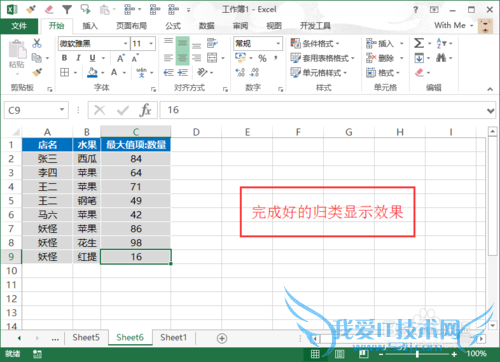Switch to the 数据 ribbon tab
500x362 pixels.
coord(207,26)
